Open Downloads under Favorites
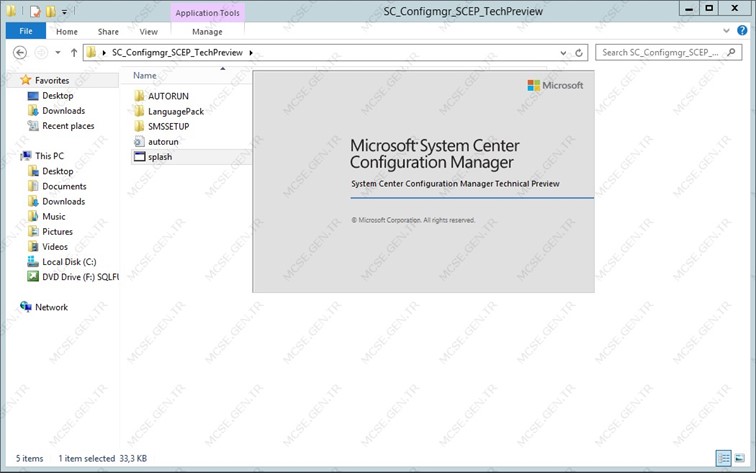The height and width of the screenshot is (473, 756). pos(64,110)
